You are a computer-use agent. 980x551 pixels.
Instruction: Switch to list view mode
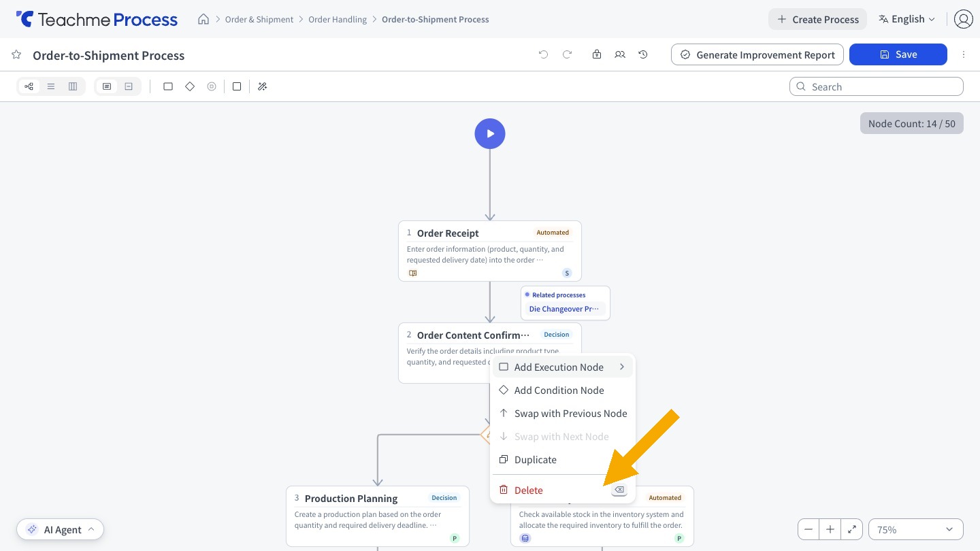coord(51,86)
